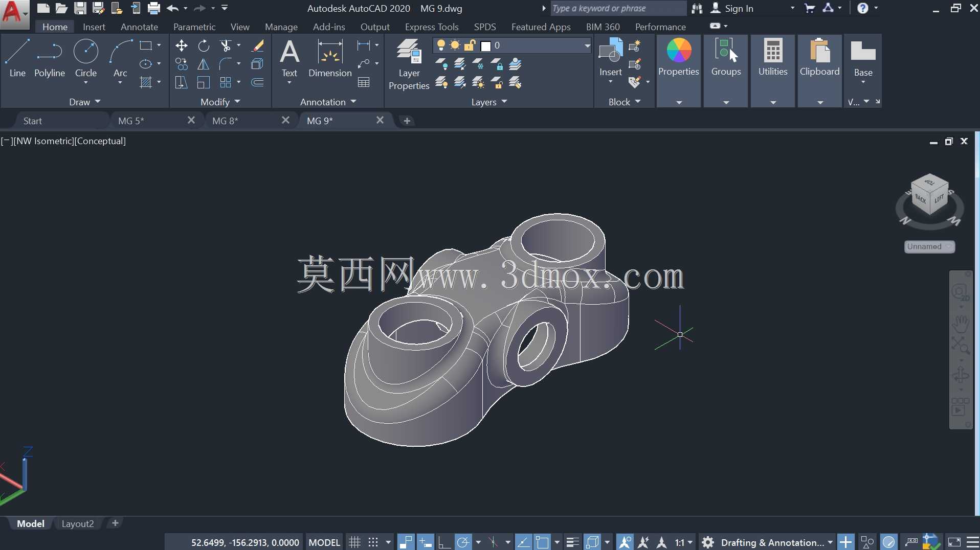980x550 pixels.
Task: Click the Text annotation tool
Action: [x=289, y=58]
